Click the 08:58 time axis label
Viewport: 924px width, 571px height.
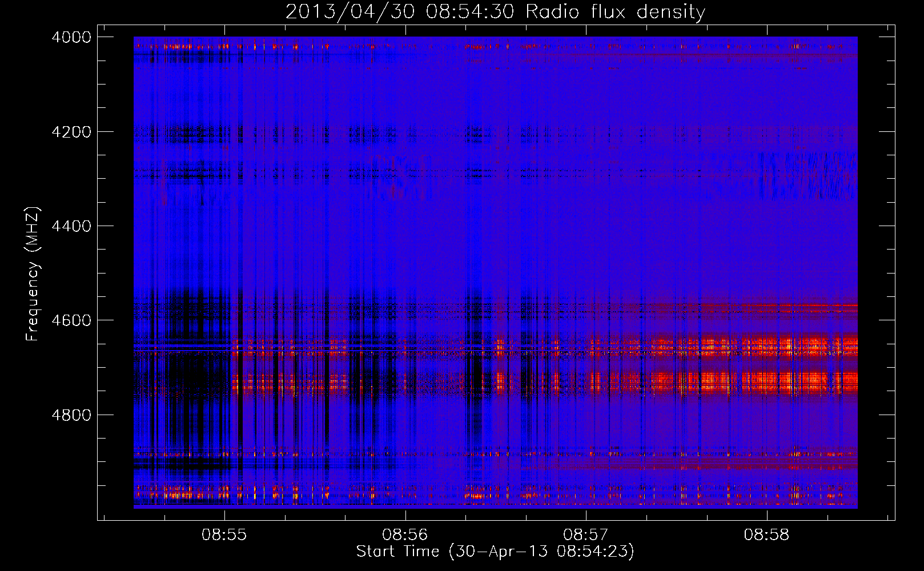[x=766, y=534]
